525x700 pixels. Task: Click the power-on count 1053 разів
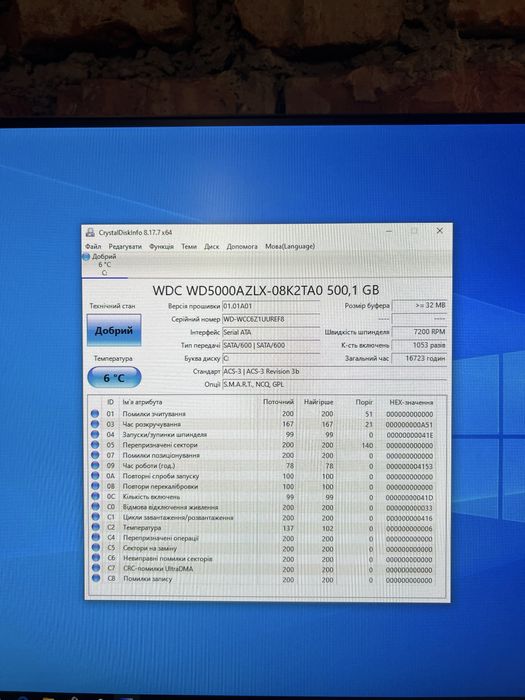[419, 345]
